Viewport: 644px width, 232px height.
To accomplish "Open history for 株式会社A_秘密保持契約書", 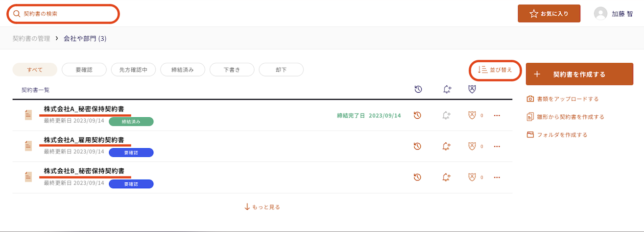I will pos(418,115).
